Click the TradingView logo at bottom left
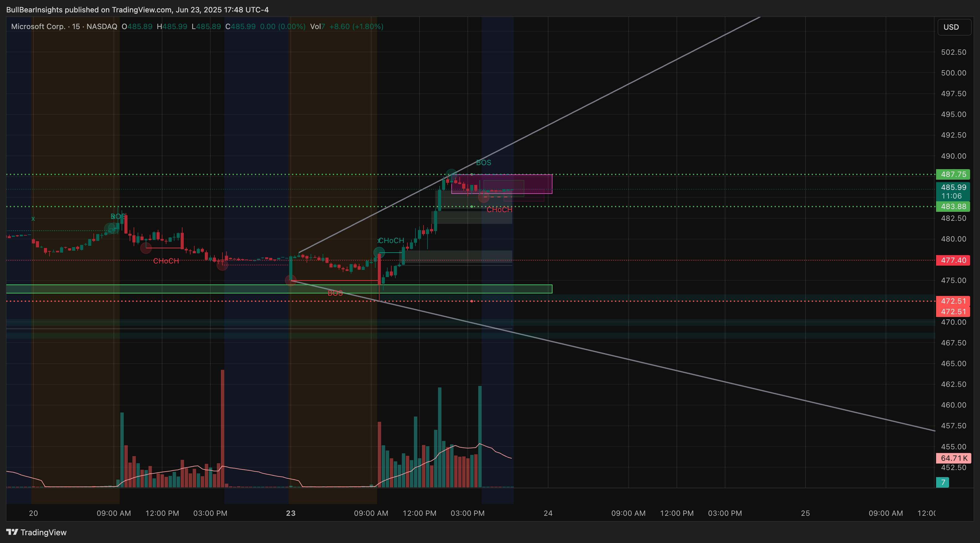The height and width of the screenshot is (543, 980). (37, 532)
